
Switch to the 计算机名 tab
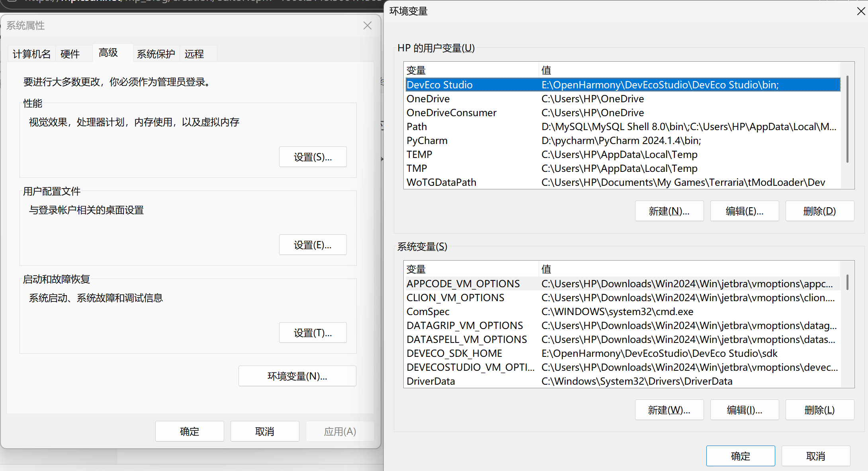click(x=32, y=54)
